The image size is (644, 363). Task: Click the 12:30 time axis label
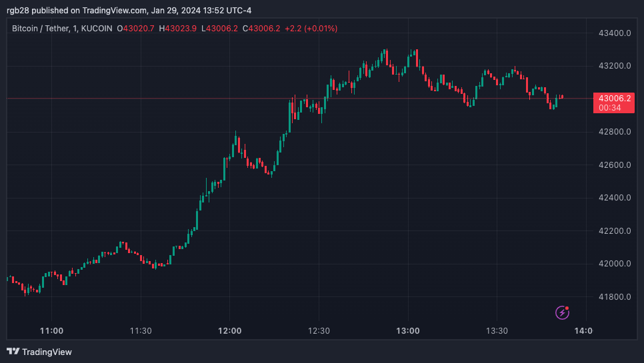coord(319,330)
